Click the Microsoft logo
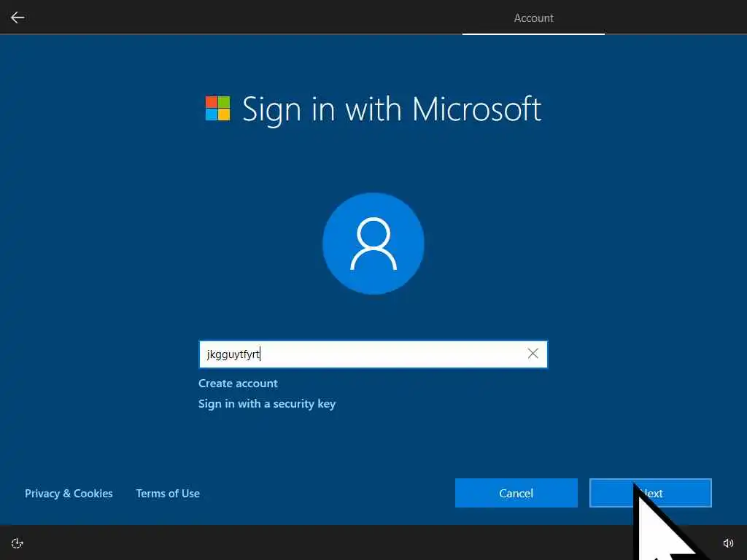 coord(217,109)
